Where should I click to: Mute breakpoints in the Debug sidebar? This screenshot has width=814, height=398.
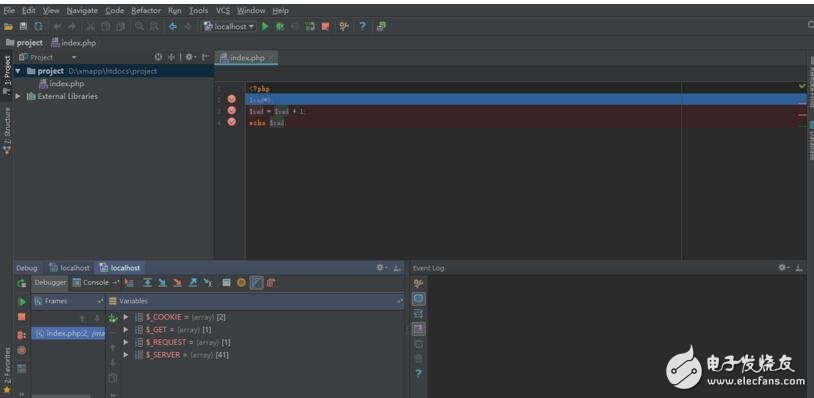click(x=22, y=350)
